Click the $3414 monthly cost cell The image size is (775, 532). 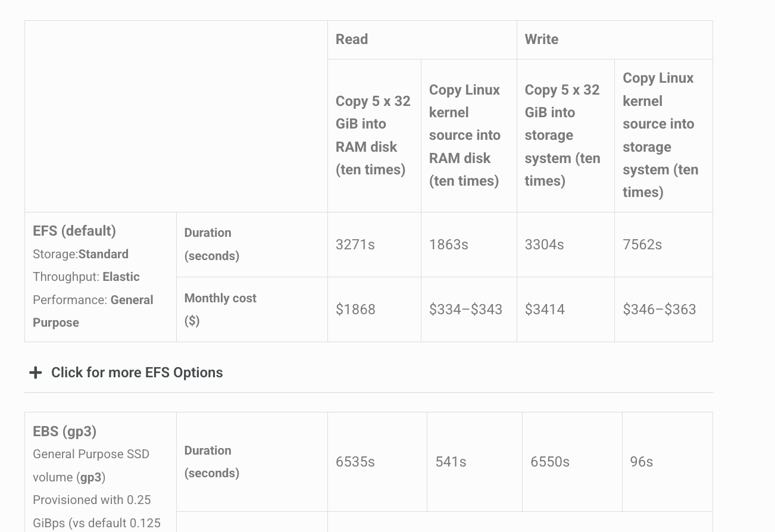click(x=565, y=309)
